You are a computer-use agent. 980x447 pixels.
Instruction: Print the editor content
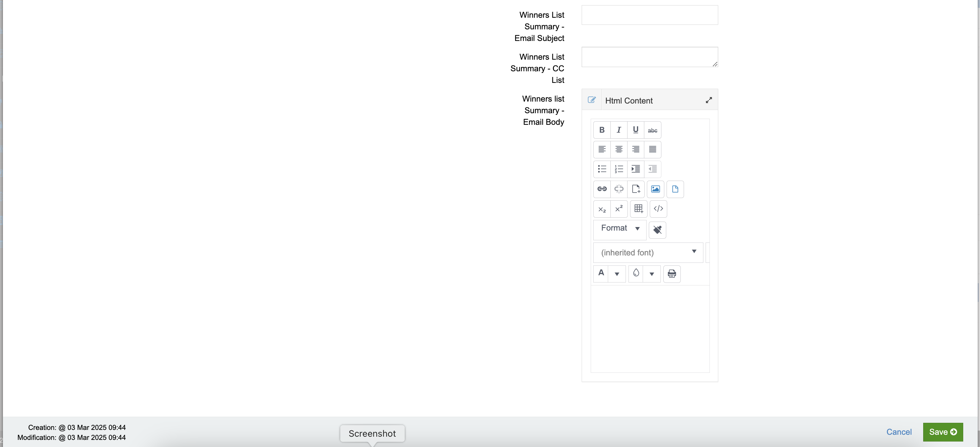tap(671, 274)
